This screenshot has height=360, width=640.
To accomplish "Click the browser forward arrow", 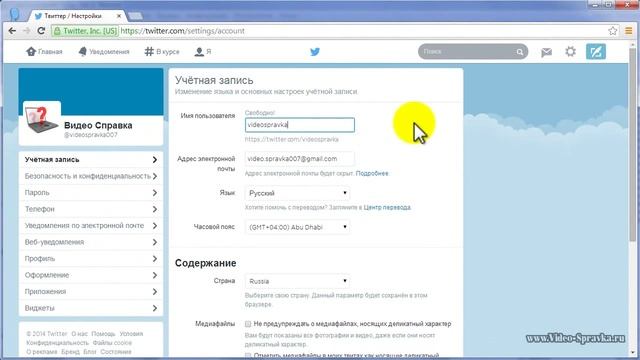I will tap(27, 31).
